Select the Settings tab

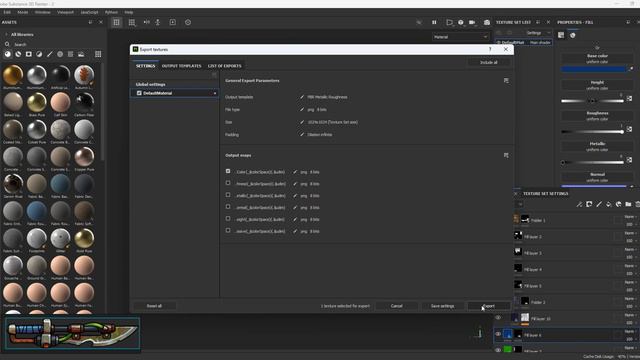tap(145, 66)
